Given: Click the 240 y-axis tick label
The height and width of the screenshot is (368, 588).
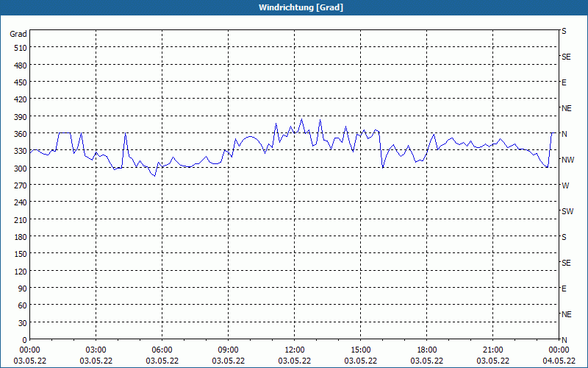Looking at the screenshot, I should pyautogui.click(x=21, y=203).
